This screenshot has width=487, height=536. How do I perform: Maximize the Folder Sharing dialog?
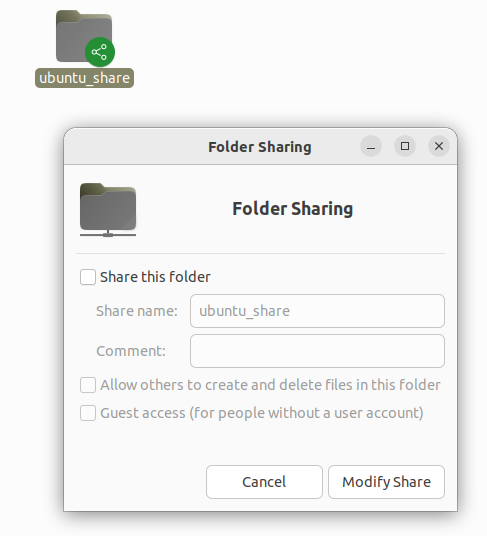point(405,146)
